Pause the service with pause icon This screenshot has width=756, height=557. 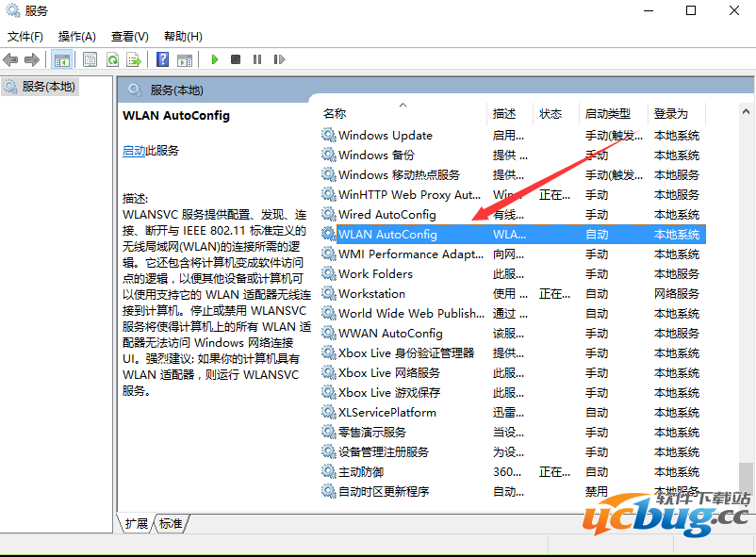[257, 59]
